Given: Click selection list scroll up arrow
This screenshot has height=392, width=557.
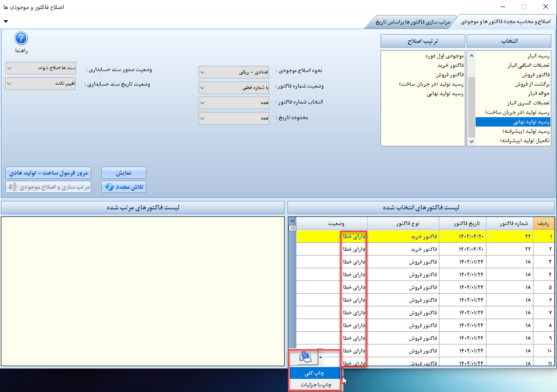Looking at the screenshot, I should pos(471,56).
